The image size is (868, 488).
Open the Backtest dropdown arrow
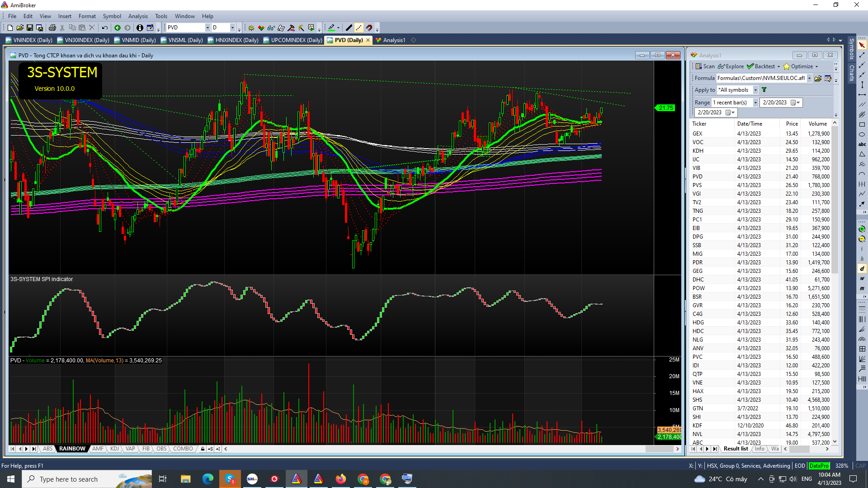click(778, 66)
